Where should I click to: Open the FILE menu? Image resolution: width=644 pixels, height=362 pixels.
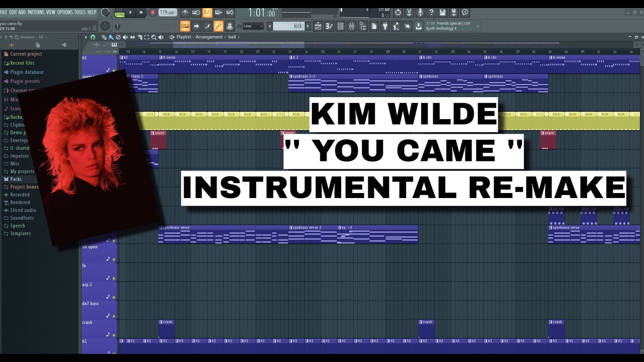tap(4, 12)
